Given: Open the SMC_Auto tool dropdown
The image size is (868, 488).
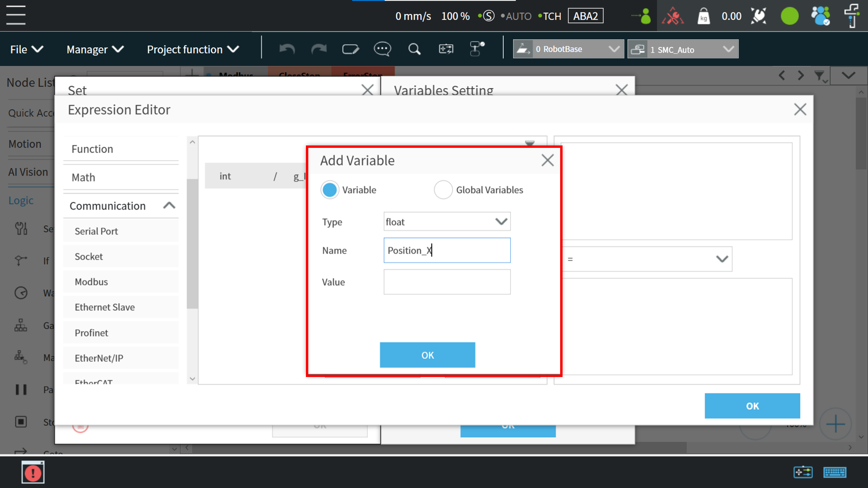Looking at the screenshot, I should point(683,49).
